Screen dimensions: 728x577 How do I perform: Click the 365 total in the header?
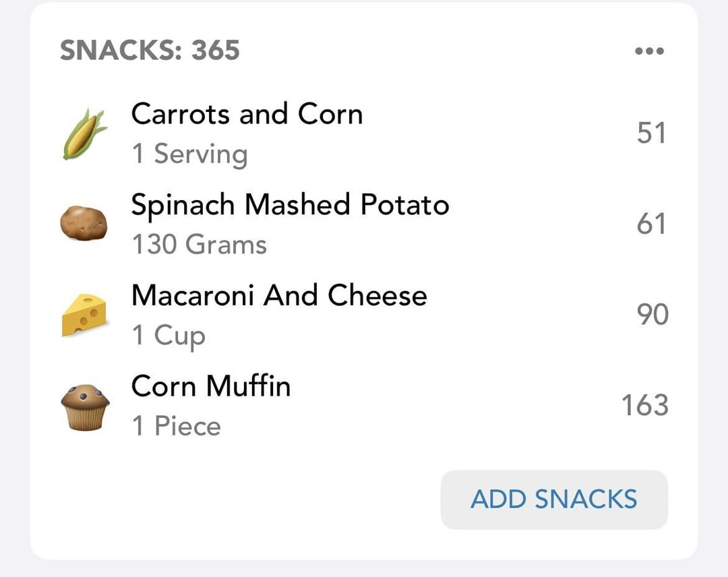215,51
